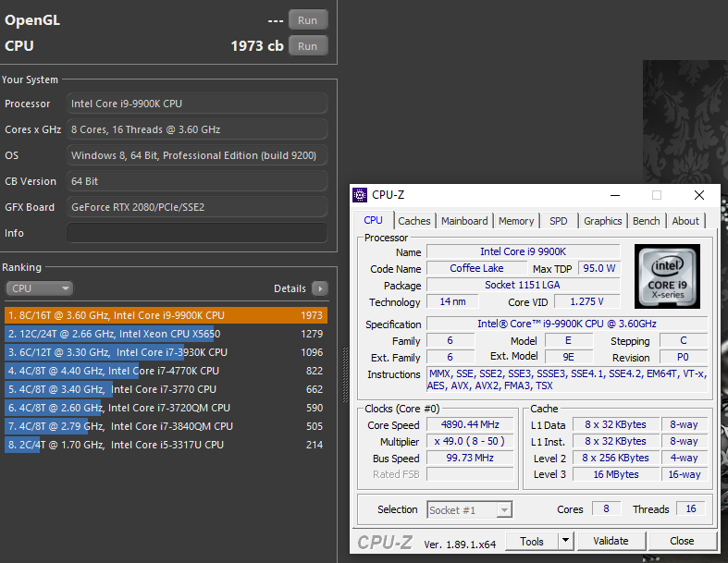This screenshot has height=563, width=728.
Task: Click the empty Info field in Cinebench
Action: coord(197,233)
